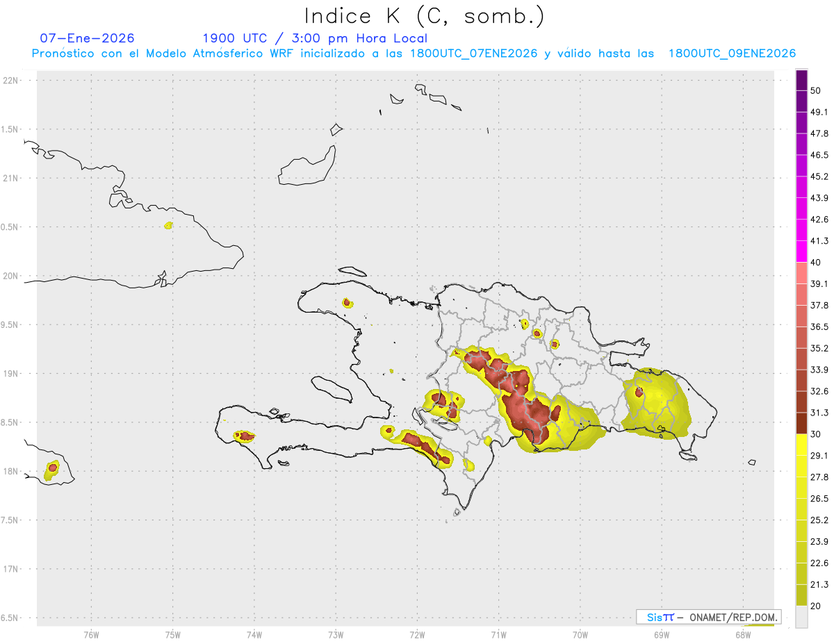Click "1900 UTC / 3:00 pm Hora Local" time label

click(x=315, y=38)
